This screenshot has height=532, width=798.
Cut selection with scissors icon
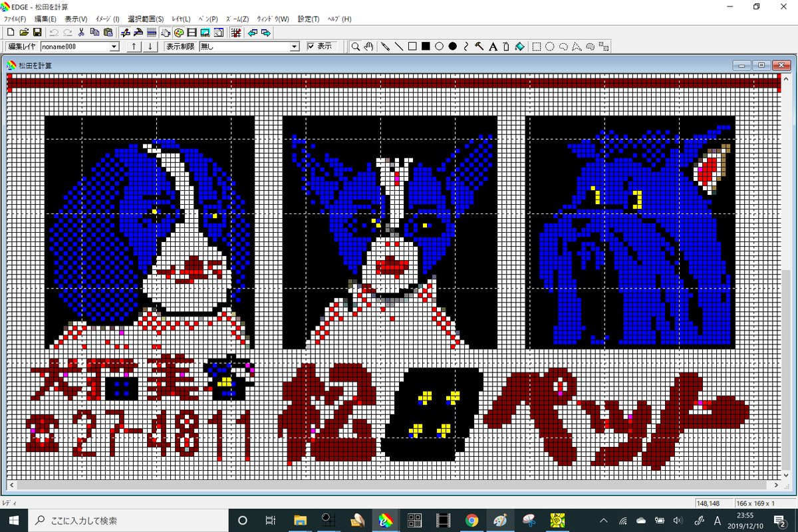coord(81,32)
